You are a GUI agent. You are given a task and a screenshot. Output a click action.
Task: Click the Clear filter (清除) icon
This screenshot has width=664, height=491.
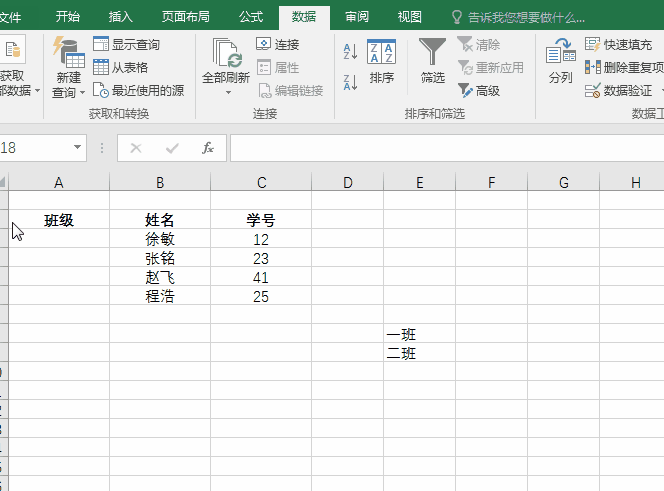coord(465,44)
